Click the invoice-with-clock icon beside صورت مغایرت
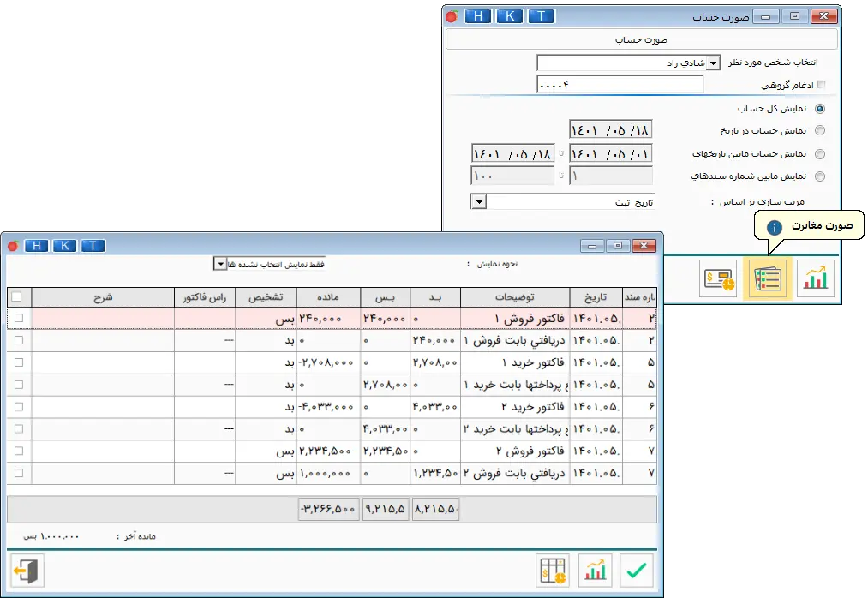This screenshot has width=868, height=598. [x=718, y=278]
